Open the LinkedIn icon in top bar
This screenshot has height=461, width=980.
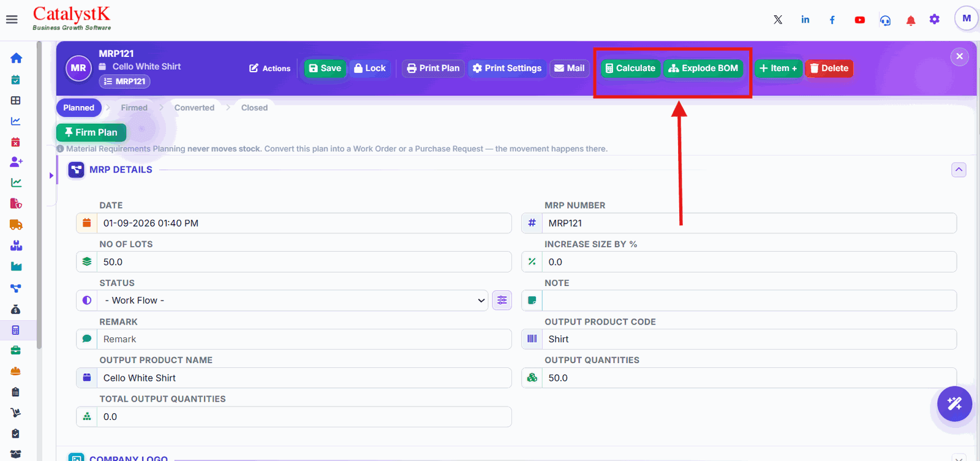coord(805,20)
